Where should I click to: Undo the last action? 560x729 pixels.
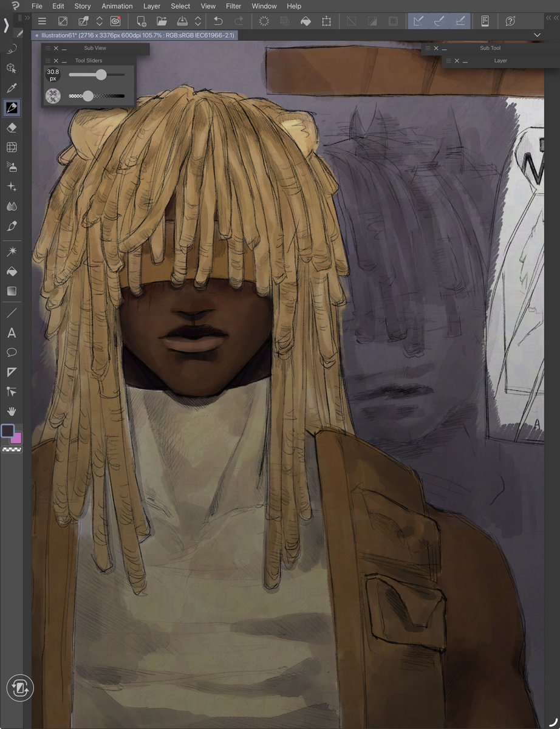pos(219,21)
